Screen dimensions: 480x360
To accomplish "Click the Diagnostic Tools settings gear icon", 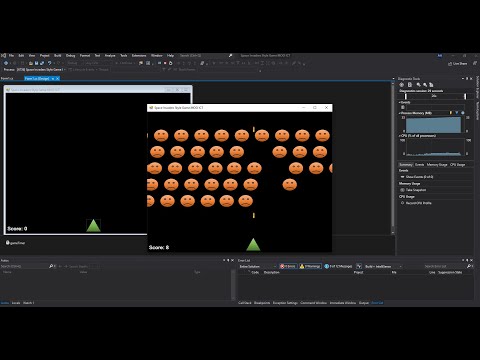I will tap(402, 85).
